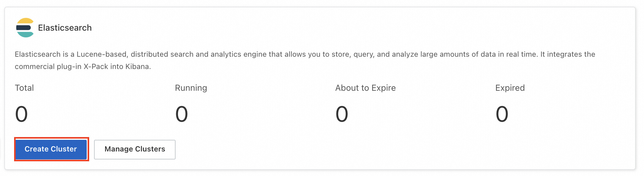Select the Expired cluster count value

point(502,114)
